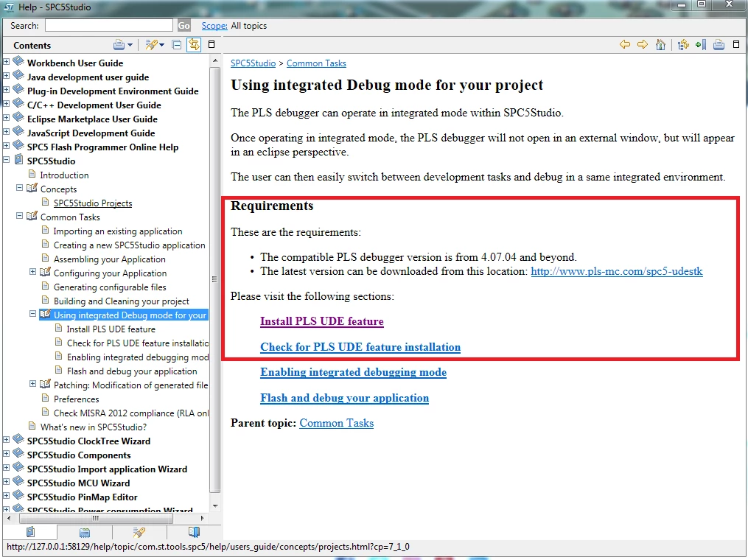Switch to Contents tab at bottom

click(x=30, y=532)
